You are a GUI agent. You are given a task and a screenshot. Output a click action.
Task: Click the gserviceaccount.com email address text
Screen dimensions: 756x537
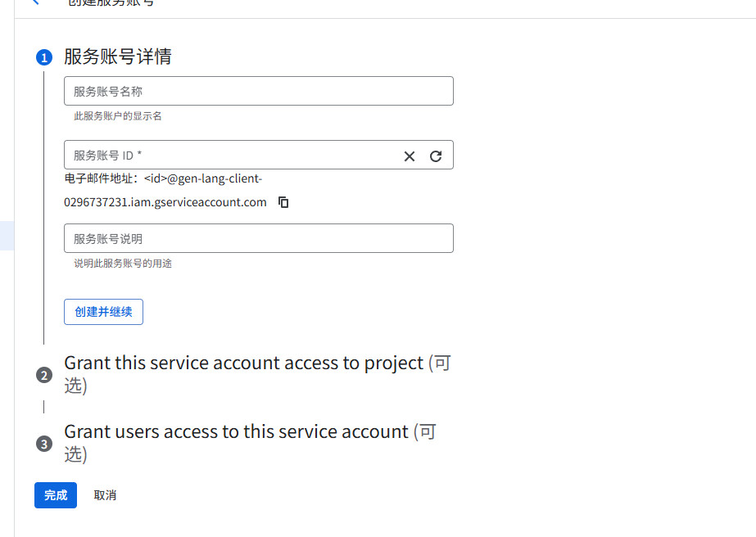[x=165, y=202]
